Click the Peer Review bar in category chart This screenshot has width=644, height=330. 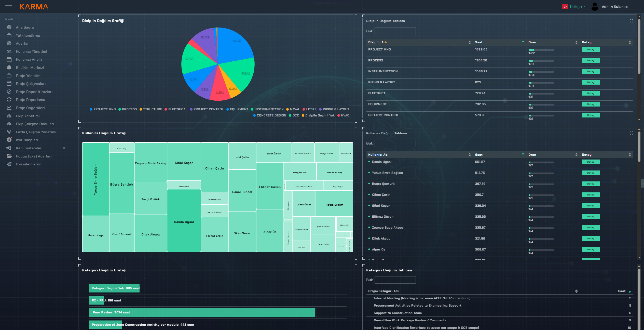tap(202, 312)
